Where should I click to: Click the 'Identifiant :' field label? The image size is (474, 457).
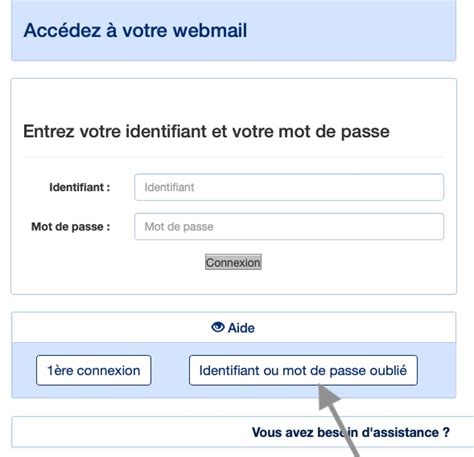point(80,187)
